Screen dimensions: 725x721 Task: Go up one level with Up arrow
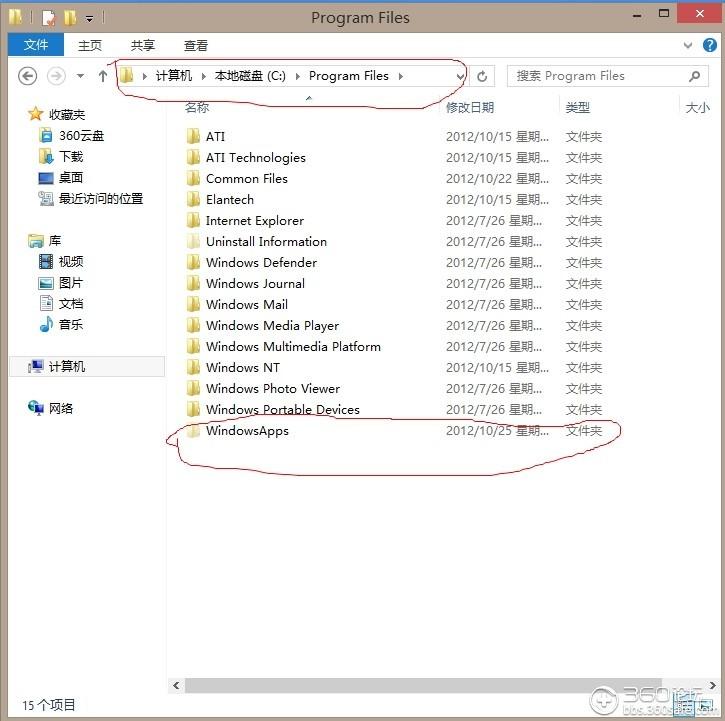103,76
